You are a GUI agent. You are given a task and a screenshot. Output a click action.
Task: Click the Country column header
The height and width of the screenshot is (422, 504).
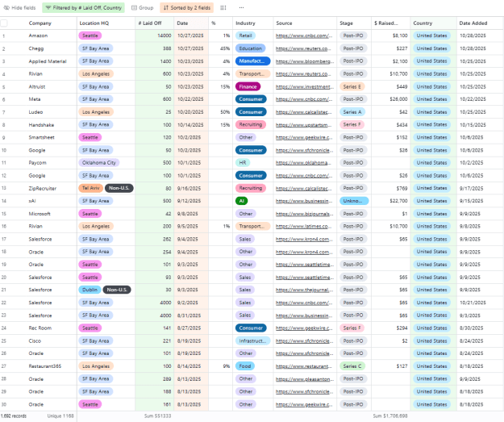pos(433,23)
